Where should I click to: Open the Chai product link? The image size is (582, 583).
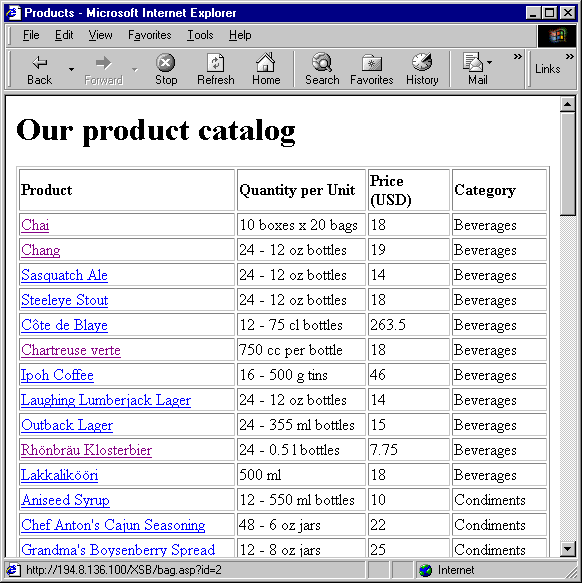[x=35, y=225]
